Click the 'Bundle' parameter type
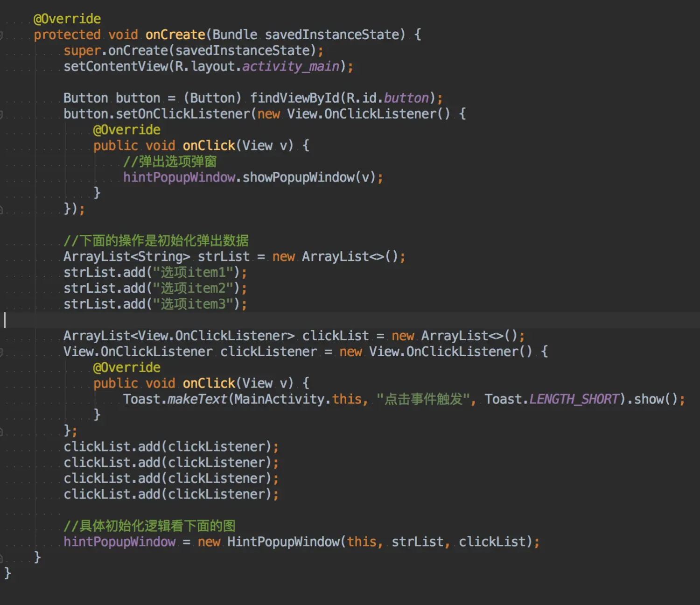 click(x=235, y=35)
